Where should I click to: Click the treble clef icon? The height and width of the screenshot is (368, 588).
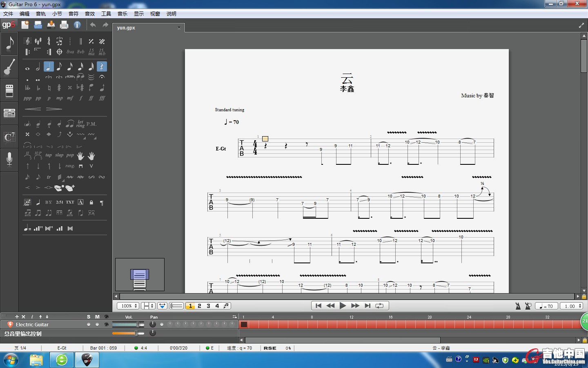27,41
